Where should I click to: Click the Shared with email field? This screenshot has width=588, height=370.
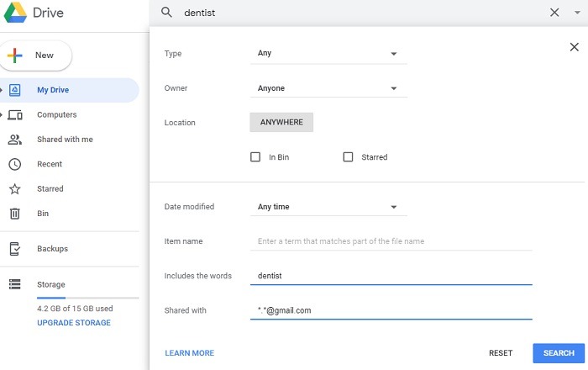(391, 310)
